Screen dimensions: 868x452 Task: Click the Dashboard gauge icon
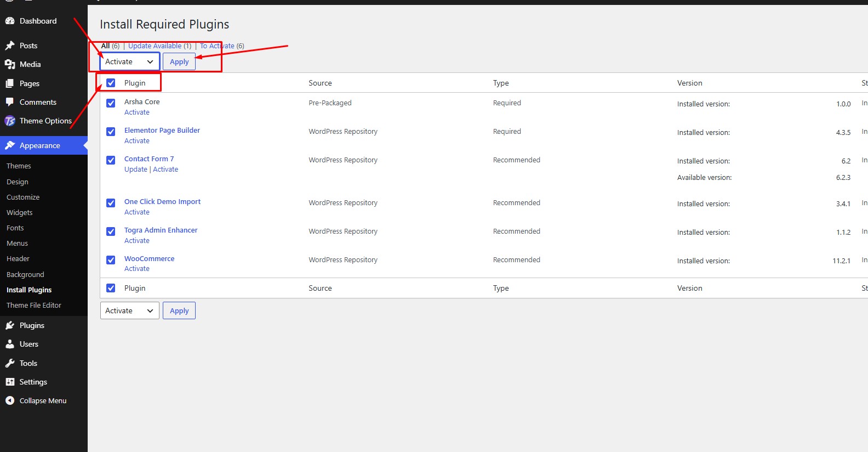[10, 21]
